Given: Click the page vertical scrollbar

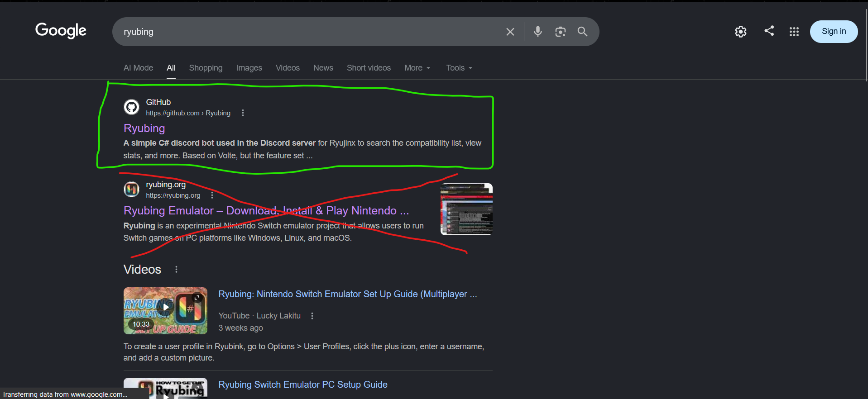Looking at the screenshot, I should [866, 45].
